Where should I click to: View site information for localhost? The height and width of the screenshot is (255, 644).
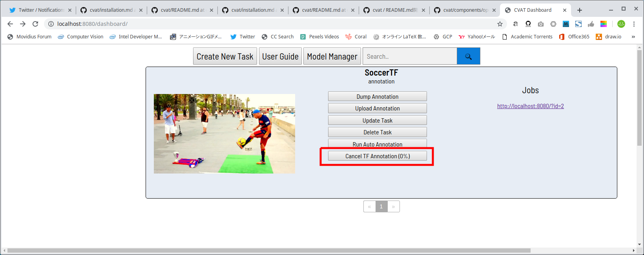click(51, 24)
